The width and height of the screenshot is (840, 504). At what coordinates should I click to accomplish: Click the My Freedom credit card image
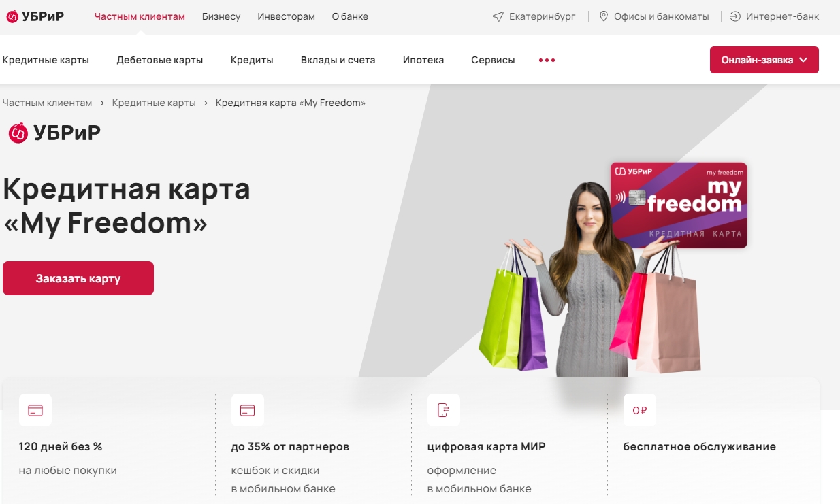679,205
